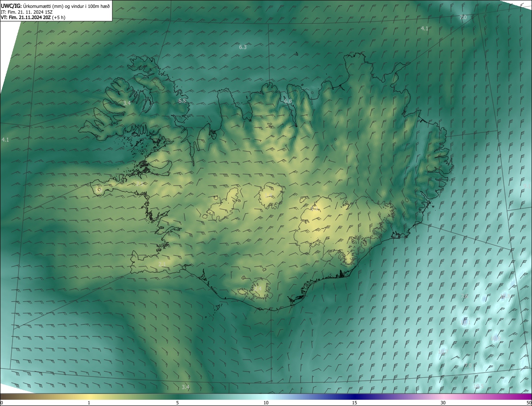The height and width of the screenshot is (406, 532).
Task: Click the 6.3 value label north of Iceland
Action: pos(243,47)
